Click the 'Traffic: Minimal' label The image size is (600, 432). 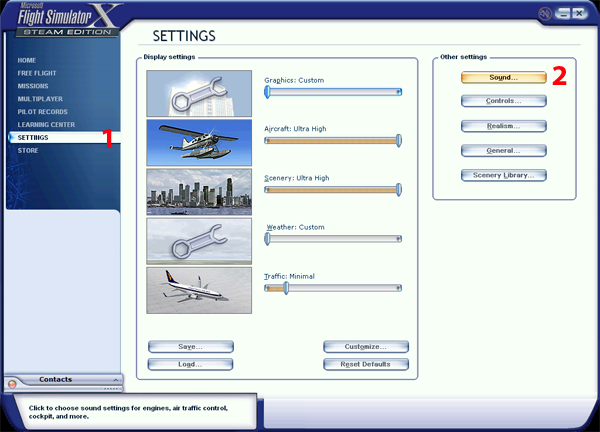(x=290, y=276)
